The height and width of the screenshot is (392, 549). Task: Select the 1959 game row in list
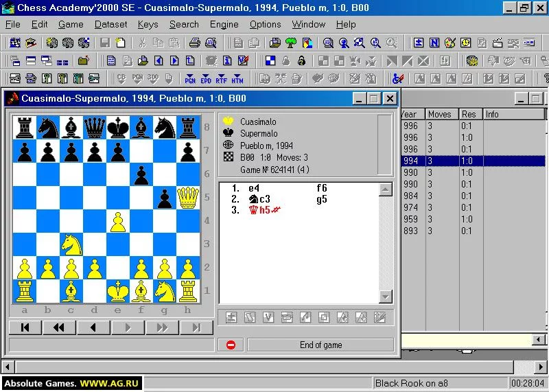(473, 219)
